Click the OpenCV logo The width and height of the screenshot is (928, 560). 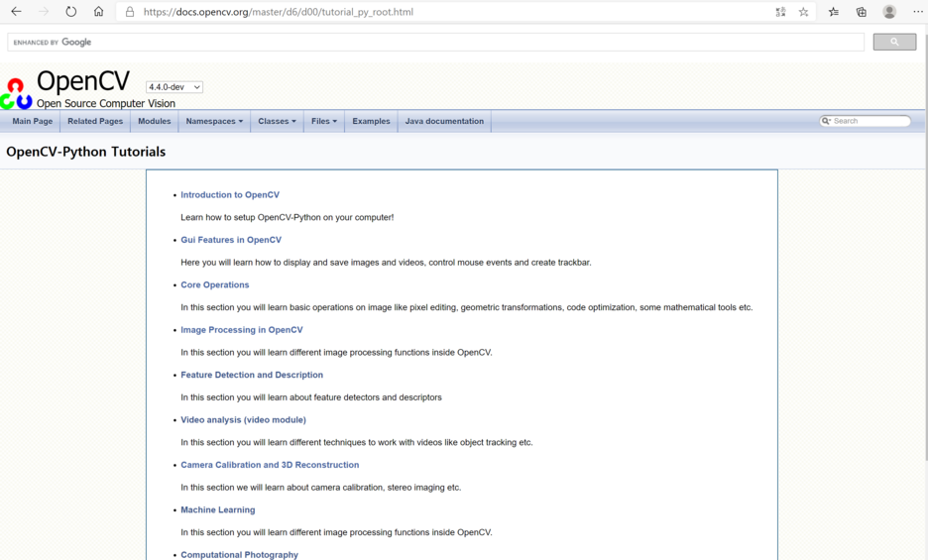click(16, 93)
